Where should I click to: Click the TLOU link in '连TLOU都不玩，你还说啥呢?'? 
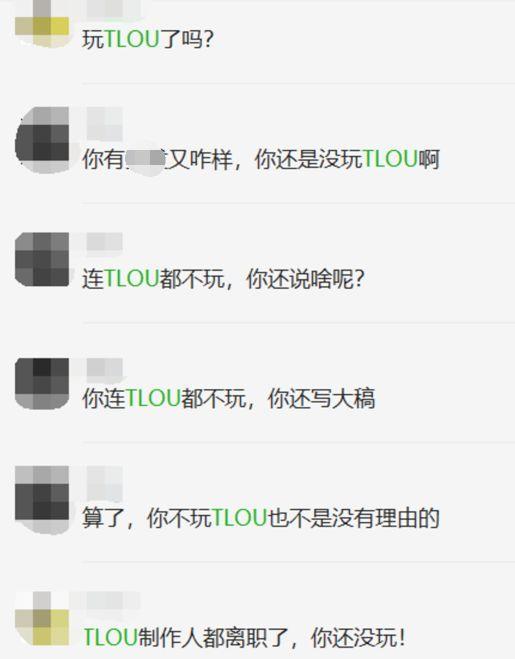click(x=132, y=278)
